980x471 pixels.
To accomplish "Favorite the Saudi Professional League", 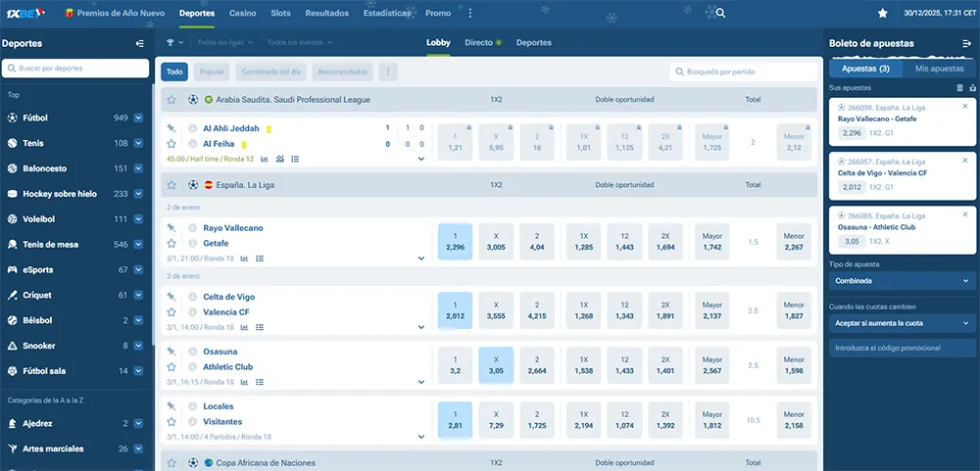I will point(171,99).
